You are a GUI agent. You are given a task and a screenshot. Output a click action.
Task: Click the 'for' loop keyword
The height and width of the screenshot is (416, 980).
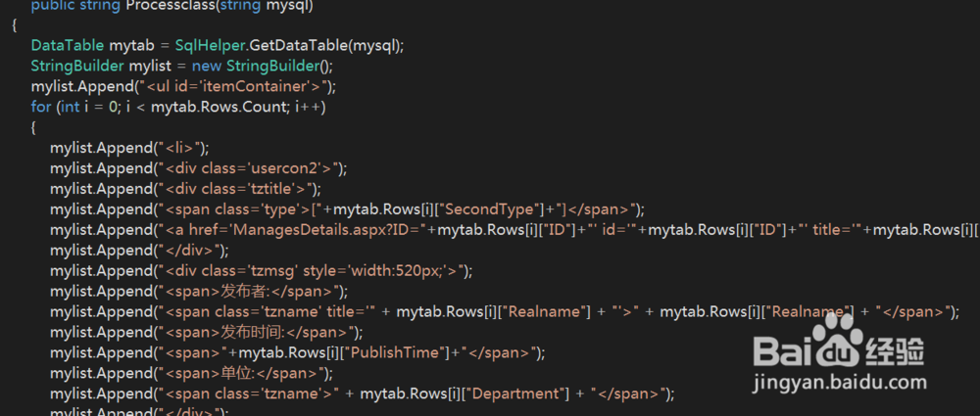point(40,107)
